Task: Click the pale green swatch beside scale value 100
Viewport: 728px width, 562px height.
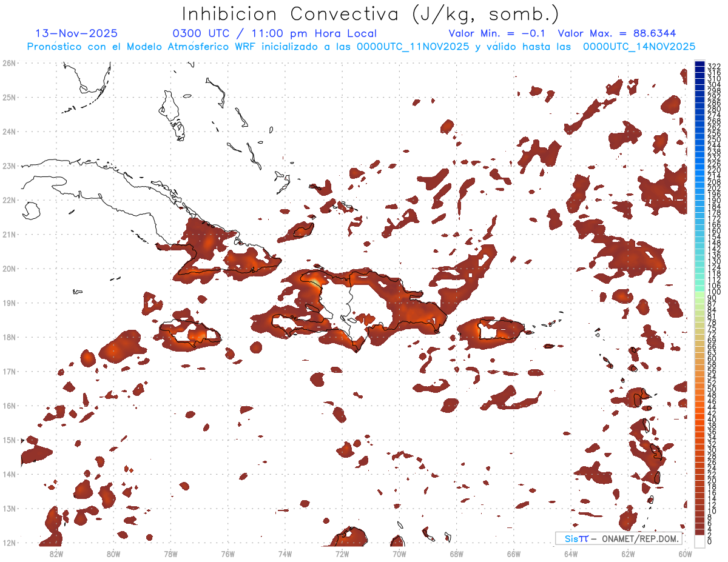Action: 699,293
